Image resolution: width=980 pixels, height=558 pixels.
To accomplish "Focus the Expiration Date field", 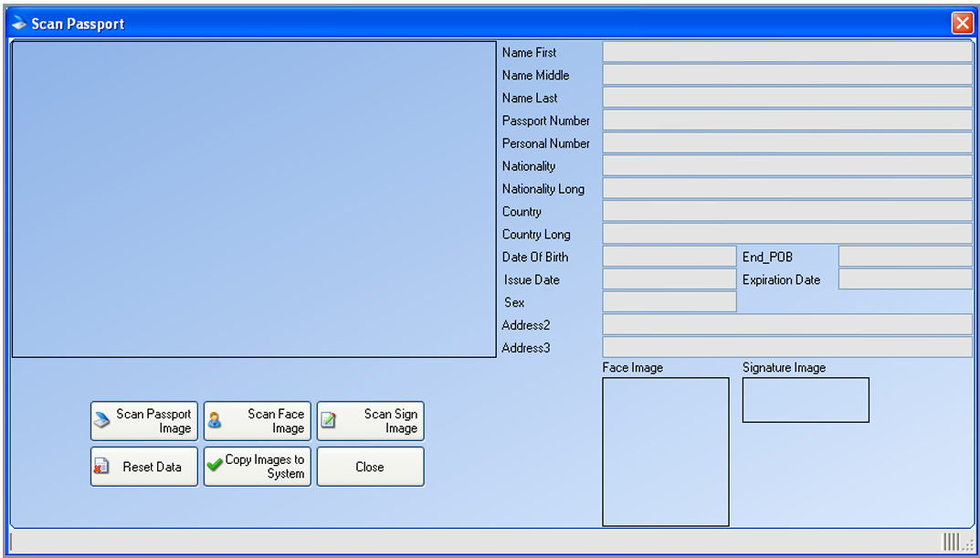I will coord(904,279).
